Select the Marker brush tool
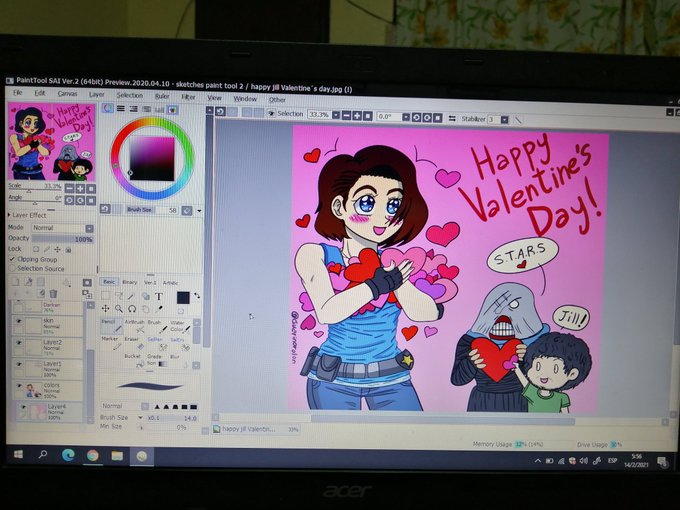Screen dimensions: 680x510 click(111, 343)
